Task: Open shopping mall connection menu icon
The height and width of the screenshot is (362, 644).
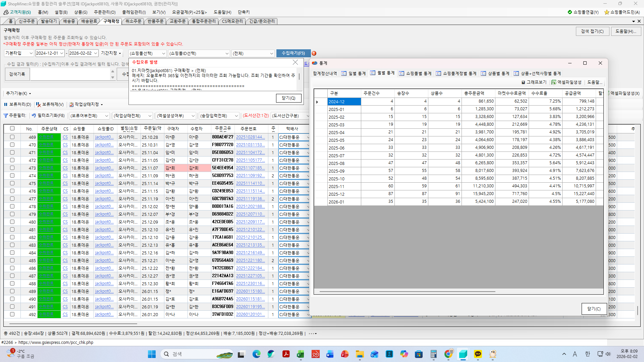Action: (x=570, y=12)
